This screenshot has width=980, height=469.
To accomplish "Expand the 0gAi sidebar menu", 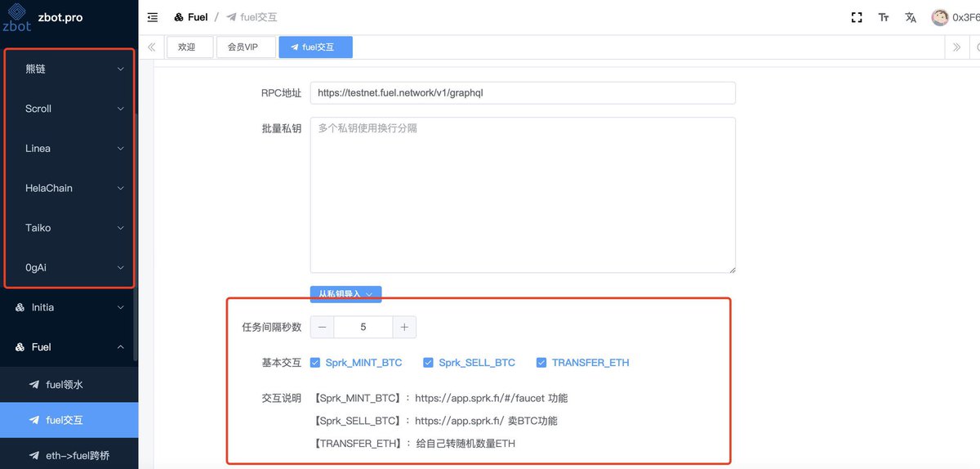I will coord(69,267).
